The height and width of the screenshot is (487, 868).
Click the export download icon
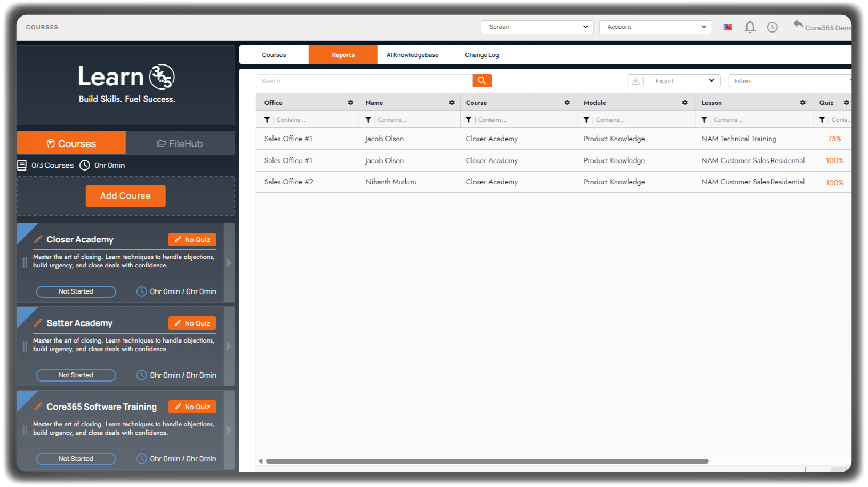coord(636,80)
